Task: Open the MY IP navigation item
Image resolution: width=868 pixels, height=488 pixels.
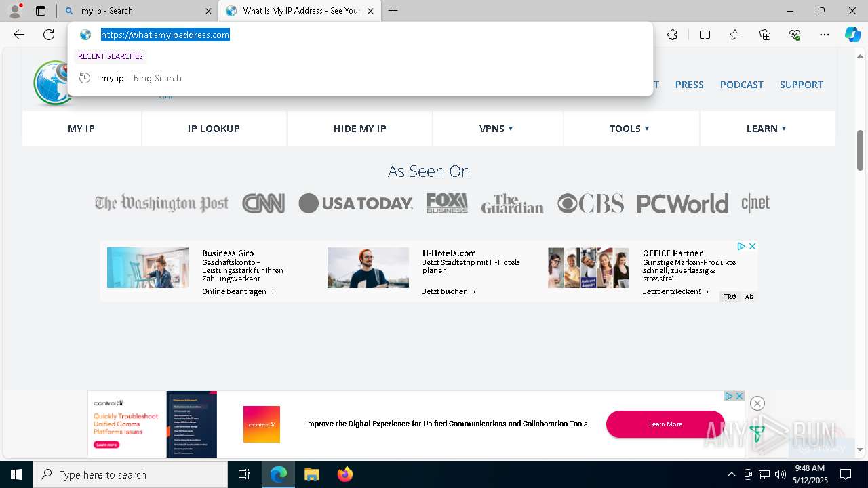Action: click(x=81, y=129)
